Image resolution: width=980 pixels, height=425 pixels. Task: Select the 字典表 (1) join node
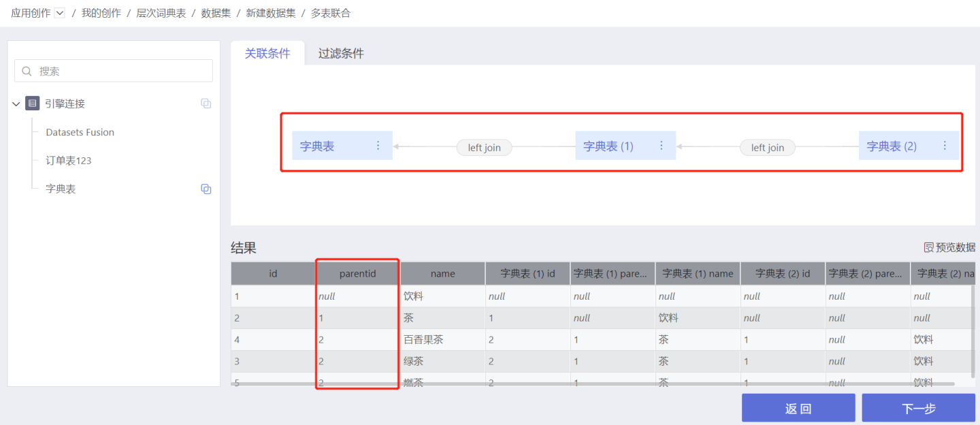tap(625, 146)
